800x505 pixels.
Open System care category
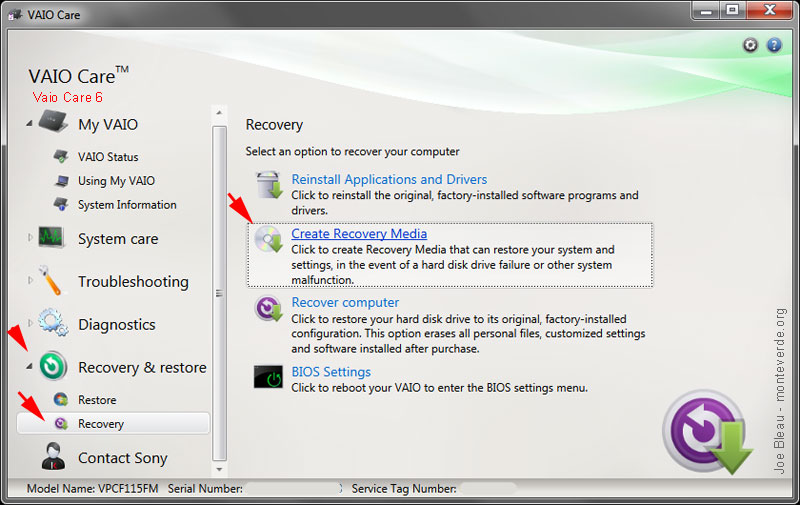[x=118, y=239]
